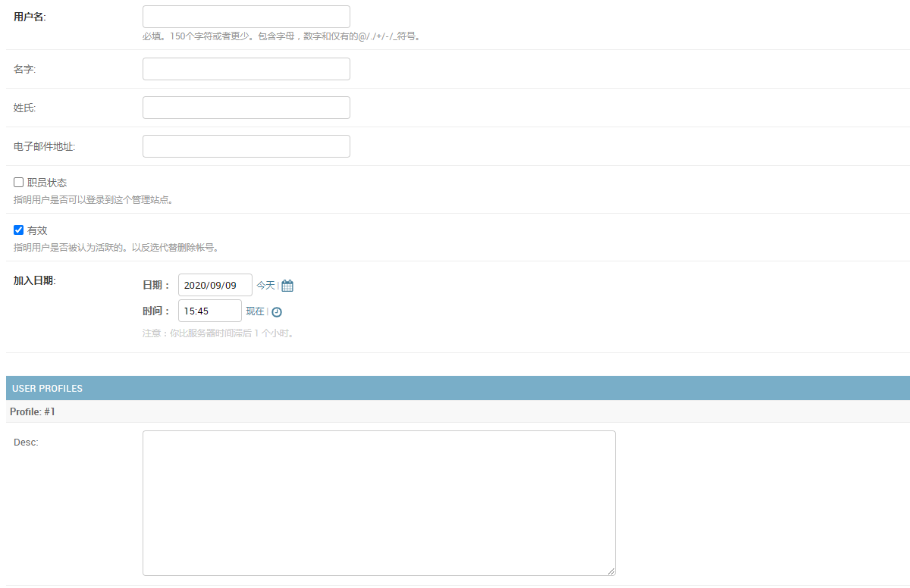Focus the 电子邮件地址 input field
The image size is (910, 588).
coord(246,146)
